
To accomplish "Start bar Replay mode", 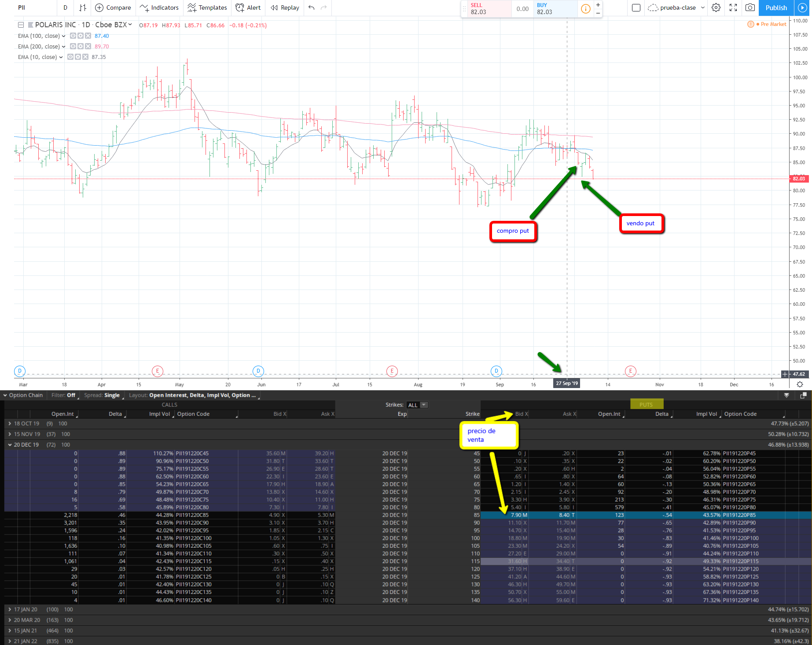I will (x=285, y=7).
